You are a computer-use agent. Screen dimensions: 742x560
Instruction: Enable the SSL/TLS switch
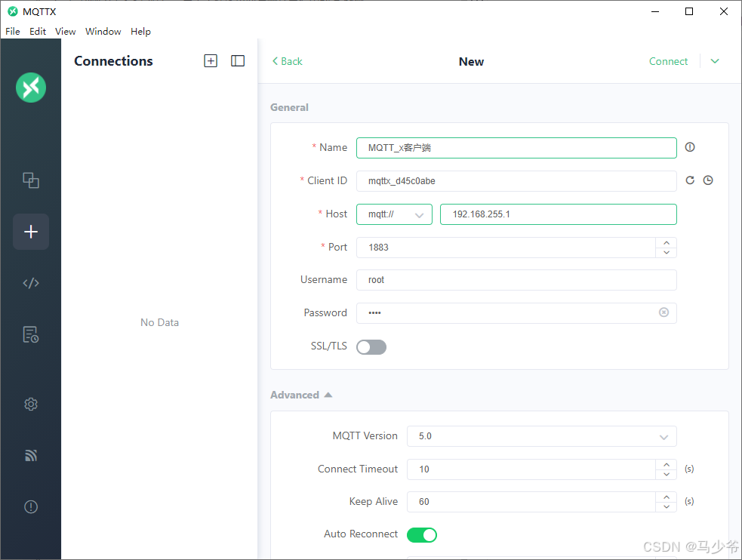[371, 347]
